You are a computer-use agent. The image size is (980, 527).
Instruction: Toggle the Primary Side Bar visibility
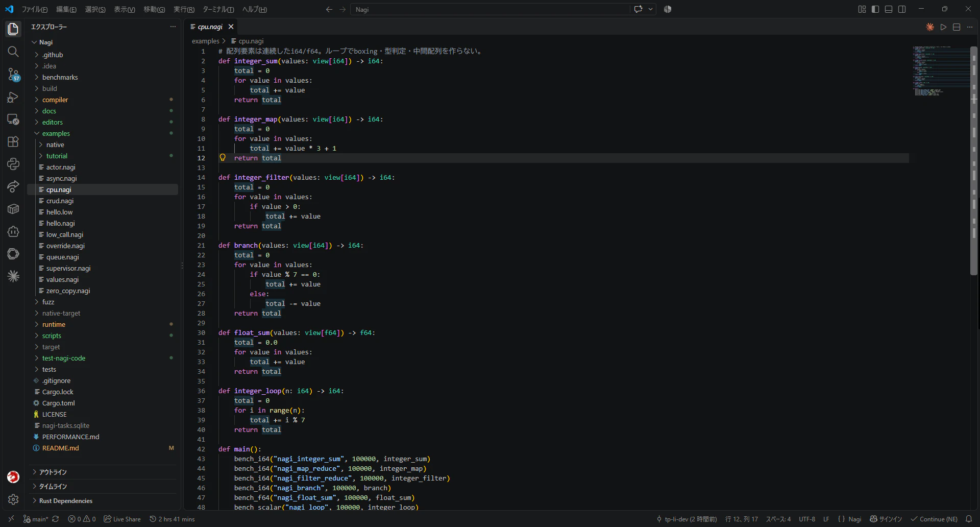click(x=875, y=9)
